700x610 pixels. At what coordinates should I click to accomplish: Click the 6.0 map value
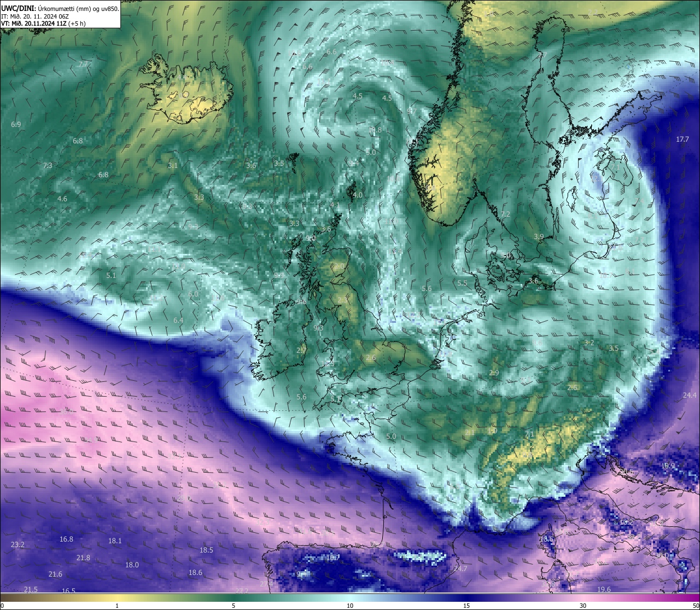[193, 294]
